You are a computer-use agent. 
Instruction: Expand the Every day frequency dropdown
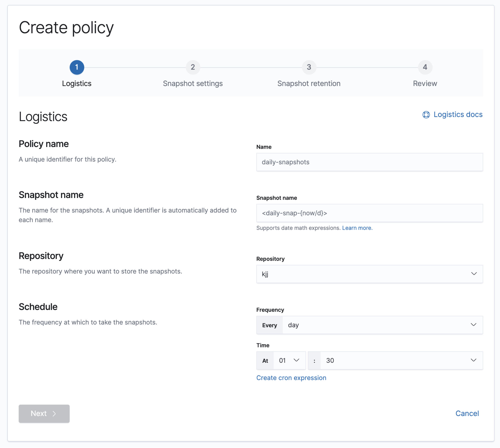click(x=375, y=325)
